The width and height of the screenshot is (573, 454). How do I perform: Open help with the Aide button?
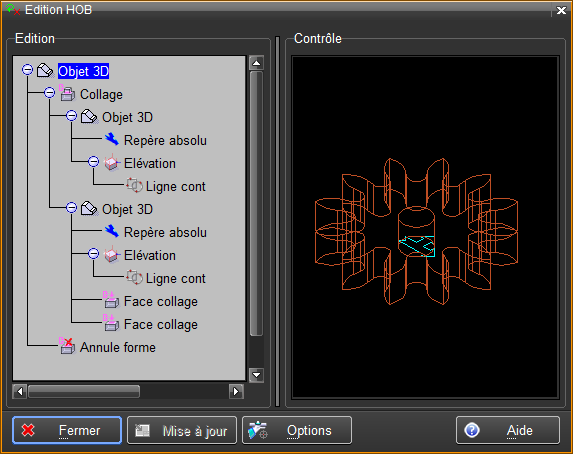(x=508, y=430)
